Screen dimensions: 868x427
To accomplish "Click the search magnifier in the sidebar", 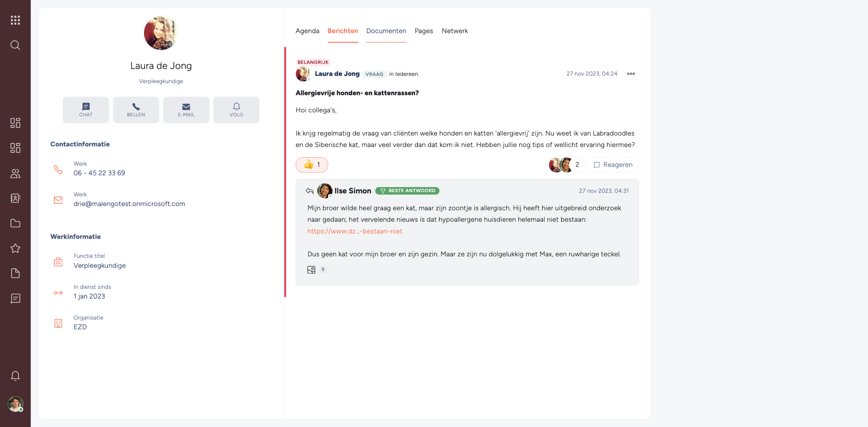I will (x=15, y=45).
